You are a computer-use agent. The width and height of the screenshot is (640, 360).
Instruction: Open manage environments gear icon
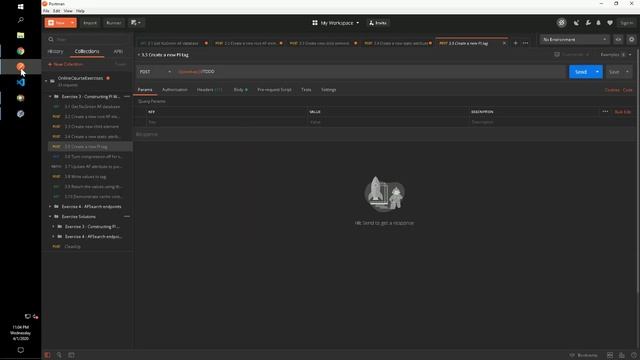tap(631, 39)
